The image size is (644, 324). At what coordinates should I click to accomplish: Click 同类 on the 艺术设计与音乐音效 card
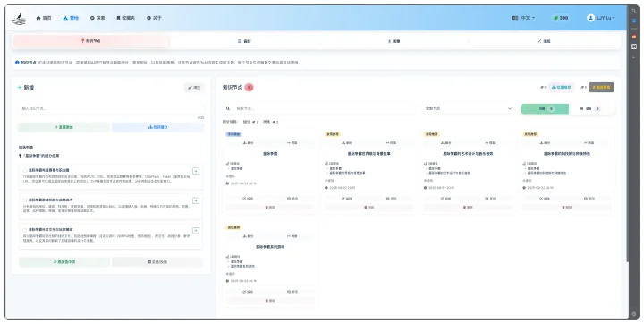click(x=490, y=143)
